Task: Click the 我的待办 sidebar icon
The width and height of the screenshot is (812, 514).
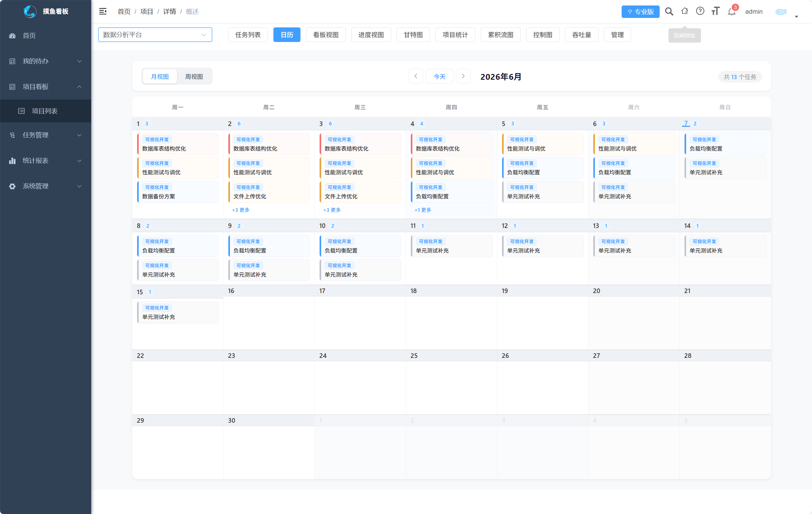Action: click(x=12, y=61)
